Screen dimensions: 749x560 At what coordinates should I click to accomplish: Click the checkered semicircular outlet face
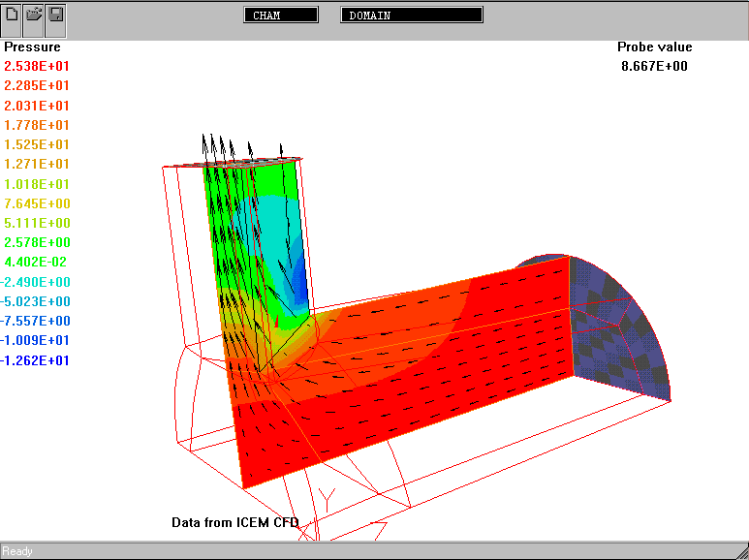click(x=620, y=320)
